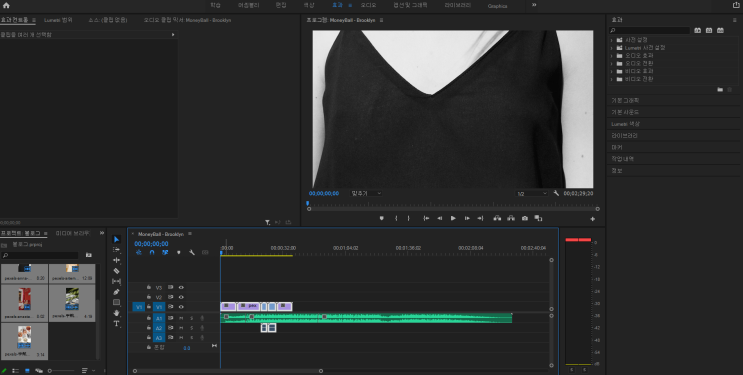Go to the home screen icon

tap(6, 6)
